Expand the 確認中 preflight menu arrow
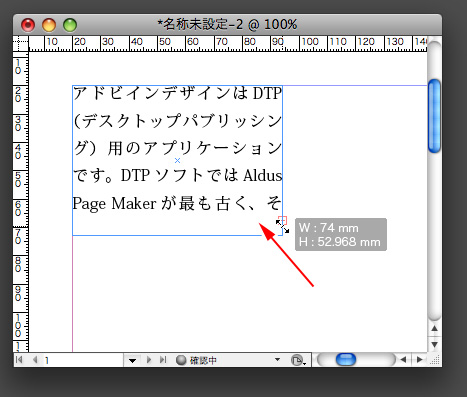Viewport: 467px width, 397px height. (x=277, y=360)
